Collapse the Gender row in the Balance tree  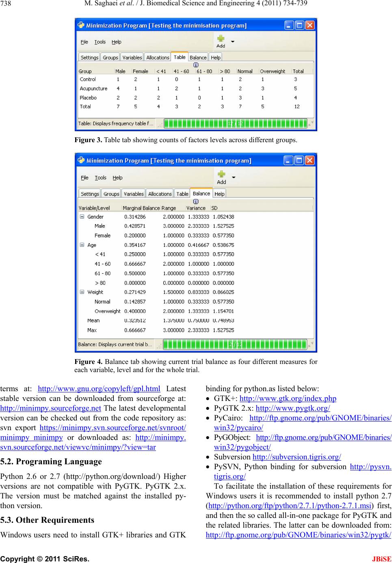click(x=81, y=217)
